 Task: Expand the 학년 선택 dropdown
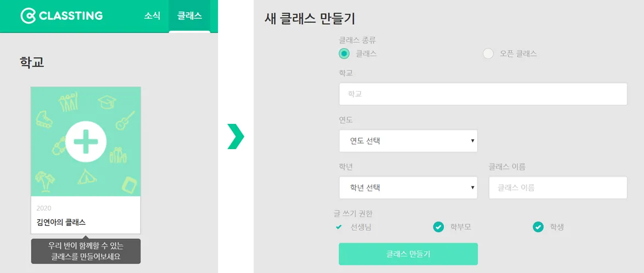coord(408,187)
